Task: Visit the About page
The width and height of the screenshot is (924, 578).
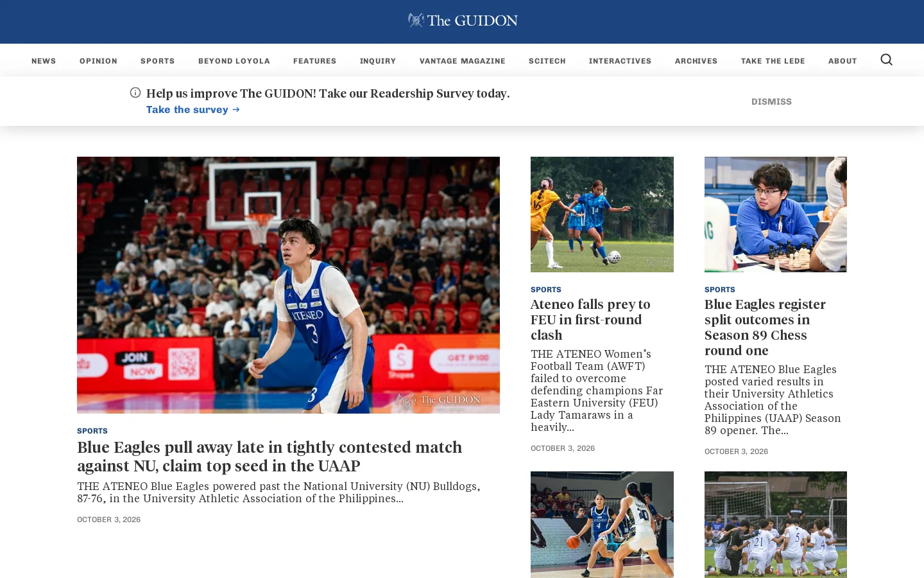Action: click(843, 61)
